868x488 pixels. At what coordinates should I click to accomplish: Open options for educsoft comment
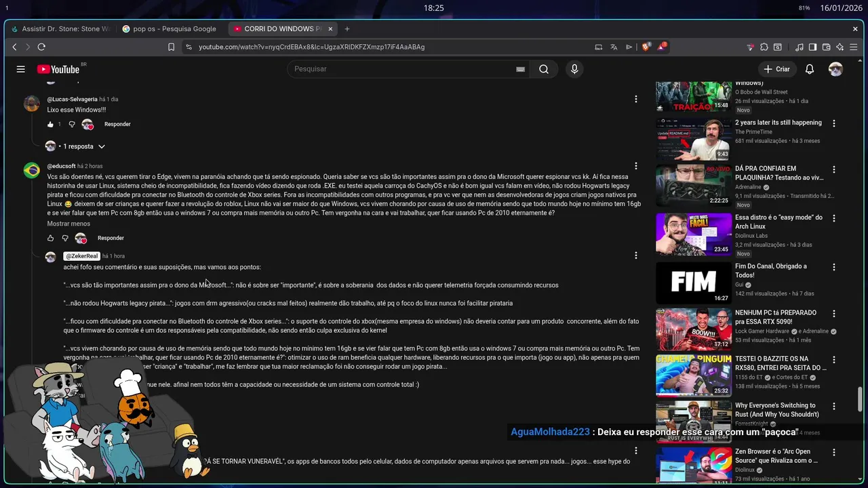click(635, 166)
